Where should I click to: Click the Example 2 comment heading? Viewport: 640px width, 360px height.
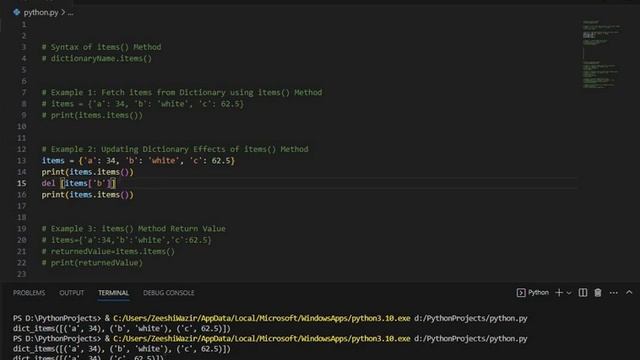(x=175, y=149)
